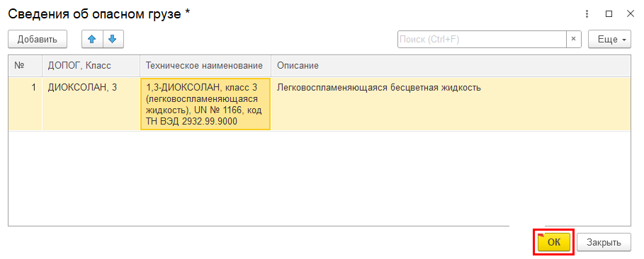Click the Добавить button
Screen dimensions: 644x259
(38, 40)
